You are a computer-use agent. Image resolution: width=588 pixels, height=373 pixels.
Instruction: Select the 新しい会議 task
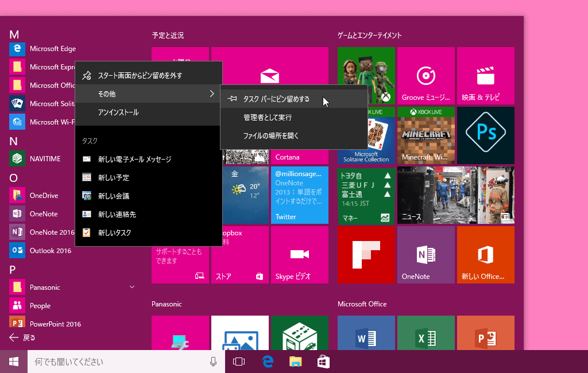coord(149,196)
